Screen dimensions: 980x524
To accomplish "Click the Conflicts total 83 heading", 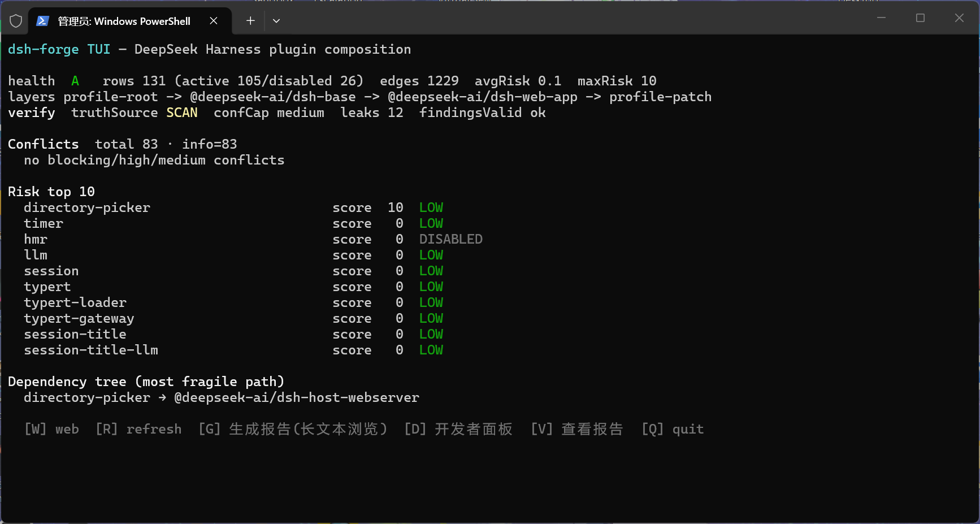I will [x=83, y=144].
